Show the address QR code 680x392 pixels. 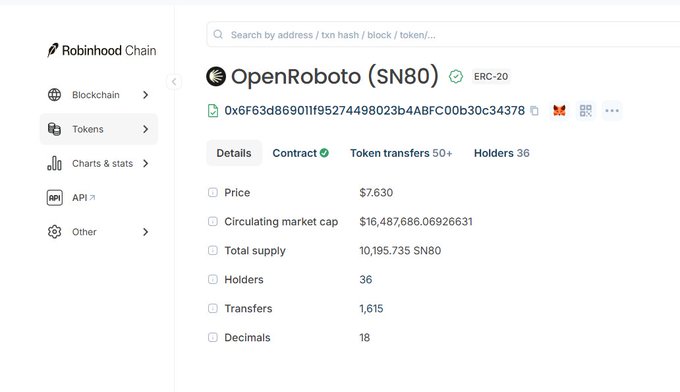click(x=585, y=111)
